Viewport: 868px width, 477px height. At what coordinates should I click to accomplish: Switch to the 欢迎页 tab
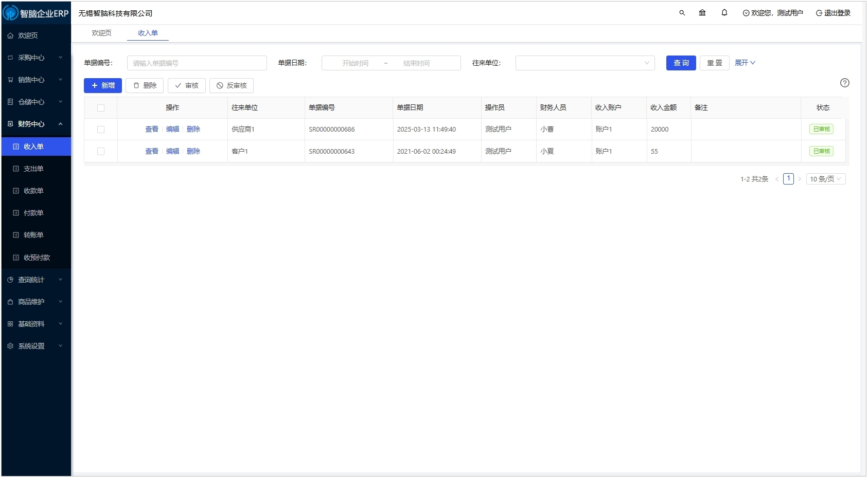pos(101,33)
